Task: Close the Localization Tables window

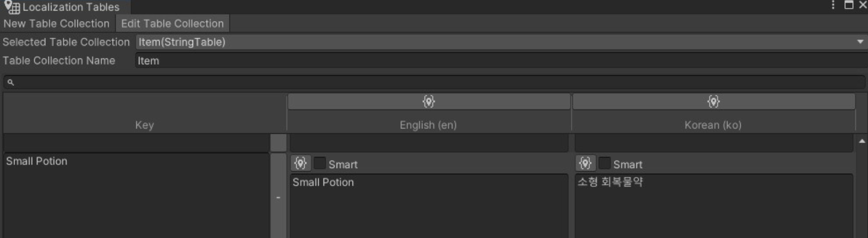Action: point(862,5)
